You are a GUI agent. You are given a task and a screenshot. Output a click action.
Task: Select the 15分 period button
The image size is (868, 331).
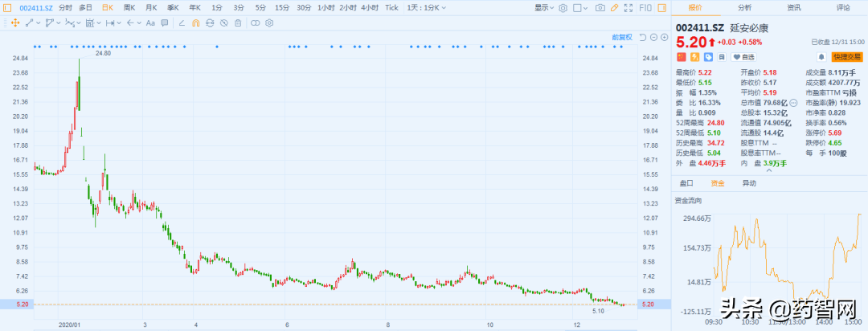[282, 8]
